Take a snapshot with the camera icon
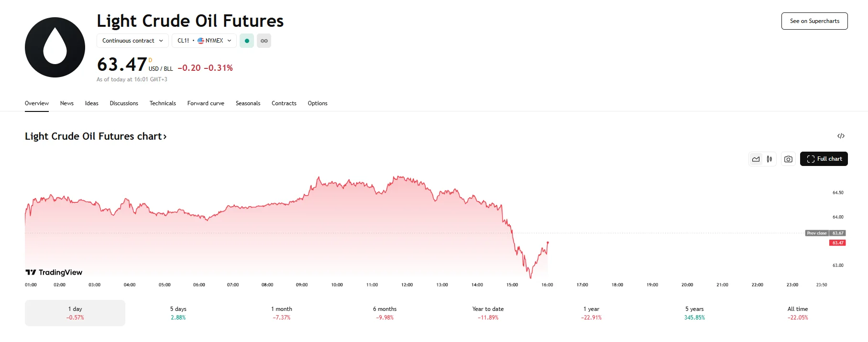Viewport: 868px width, 342px height. coord(788,159)
